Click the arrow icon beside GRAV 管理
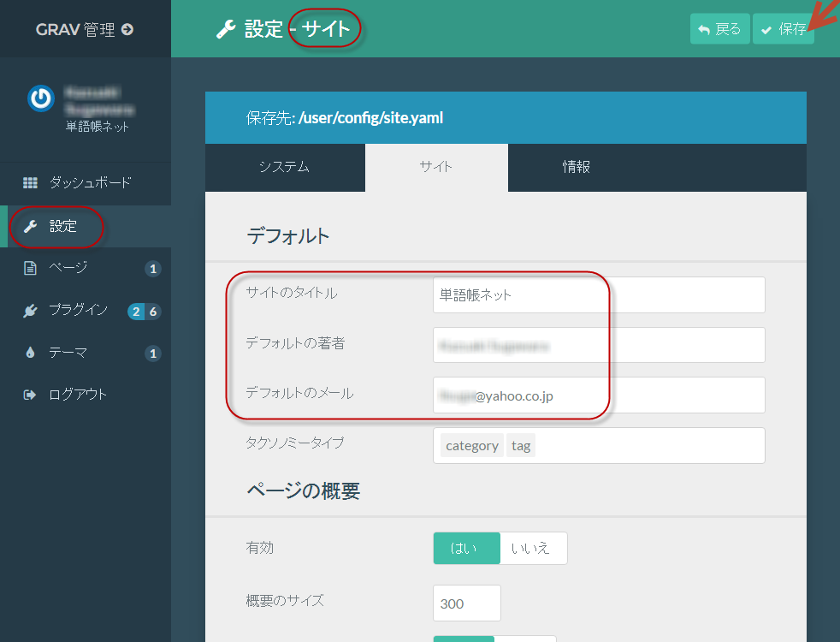This screenshot has width=840, height=642. tap(127, 29)
